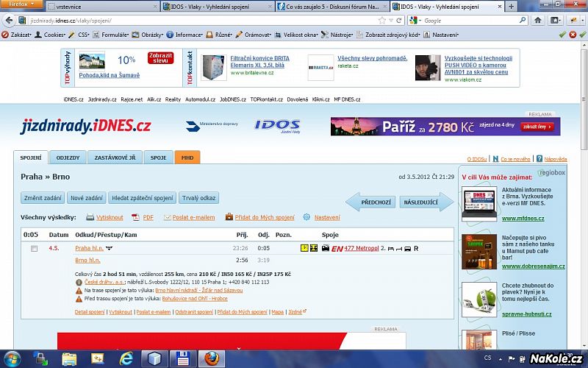
Task: Click the yellow timetable icon in Praha row
Action: coord(304,248)
